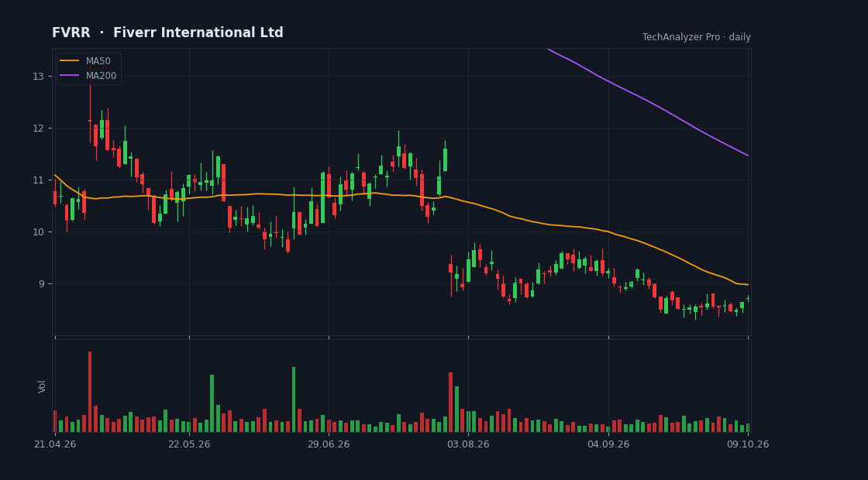The height and width of the screenshot is (480, 868).
Task: Click the date label 21.04.26
Action: pyautogui.click(x=55, y=444)
